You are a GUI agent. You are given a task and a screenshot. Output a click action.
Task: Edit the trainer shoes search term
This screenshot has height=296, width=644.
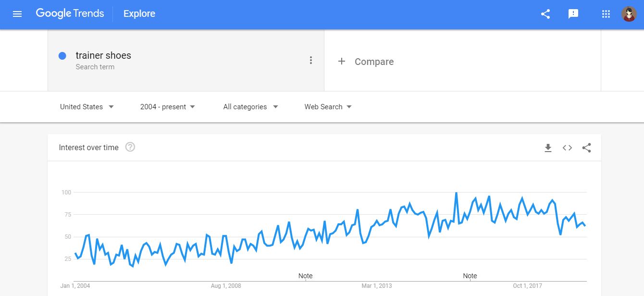[x=103, y=56]
